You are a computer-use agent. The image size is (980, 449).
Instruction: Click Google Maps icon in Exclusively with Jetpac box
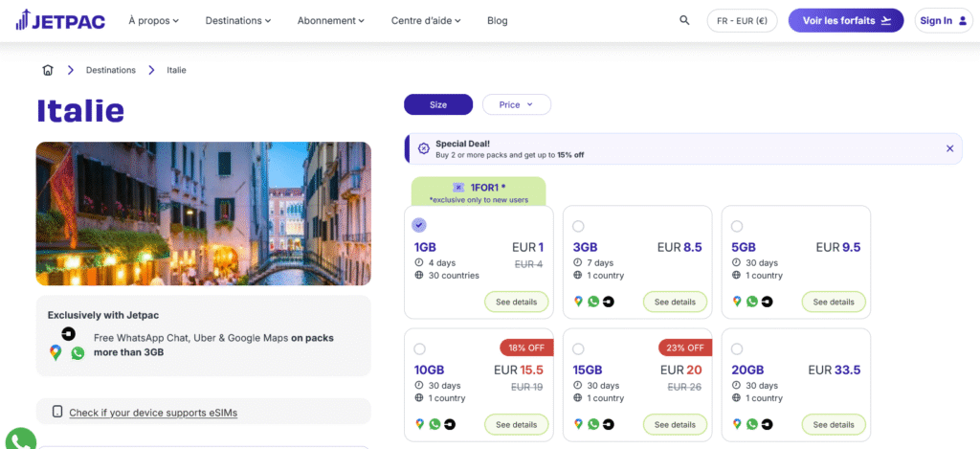tap(56, 352)
